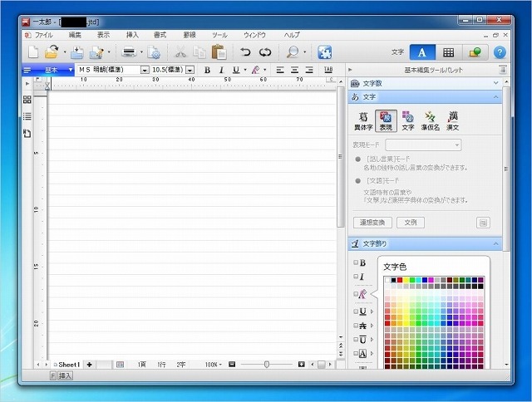Switch to the table grid mode icon

(448, 51)
